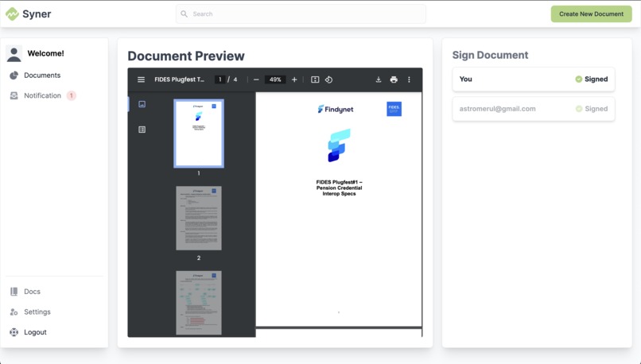Select page 1 thumbnail
Viewport: 641px width, 364px height.
pos(199,134)
